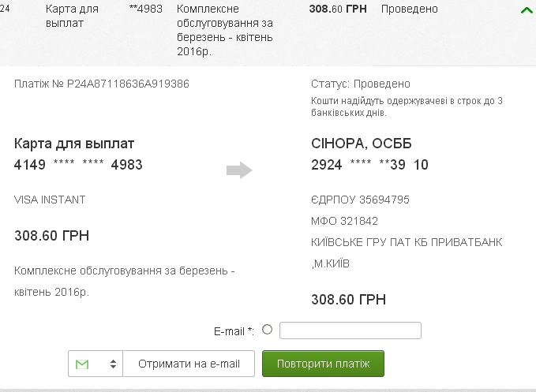
Task: Click the card number 4149 **** **** 4983
Action: click(x=78, y=165)
